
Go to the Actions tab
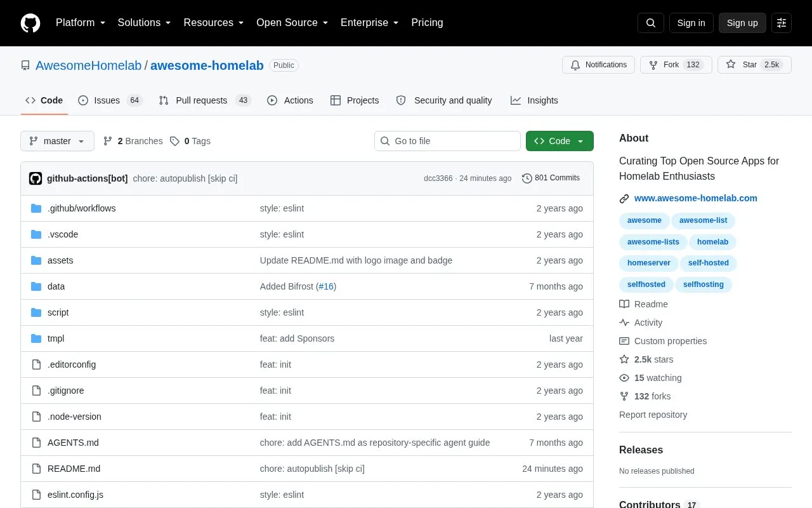tap(290, 100)
